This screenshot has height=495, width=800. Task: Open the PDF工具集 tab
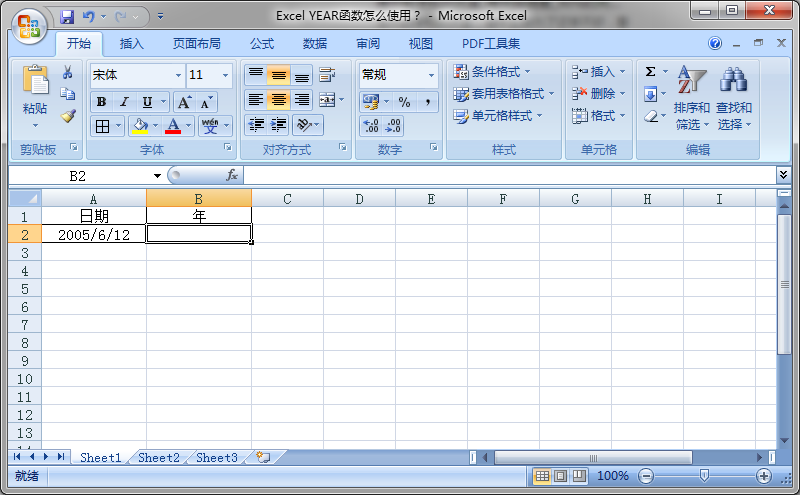tap(491, 44)
